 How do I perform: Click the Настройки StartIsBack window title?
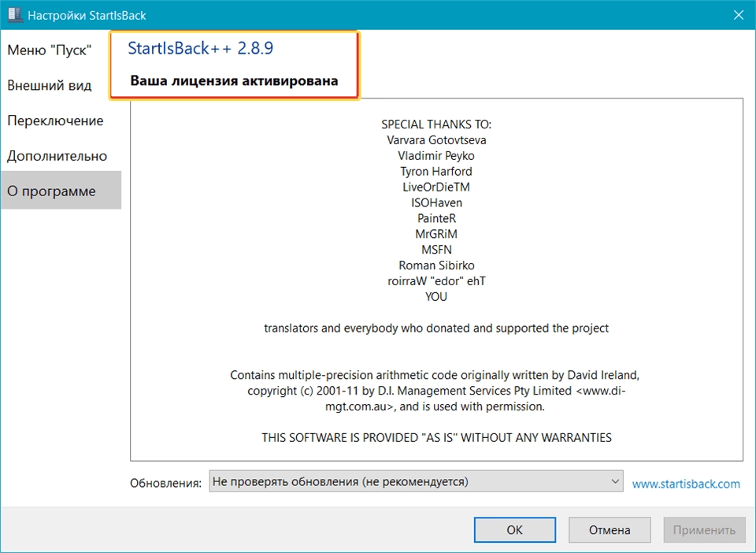click(87, 16)
